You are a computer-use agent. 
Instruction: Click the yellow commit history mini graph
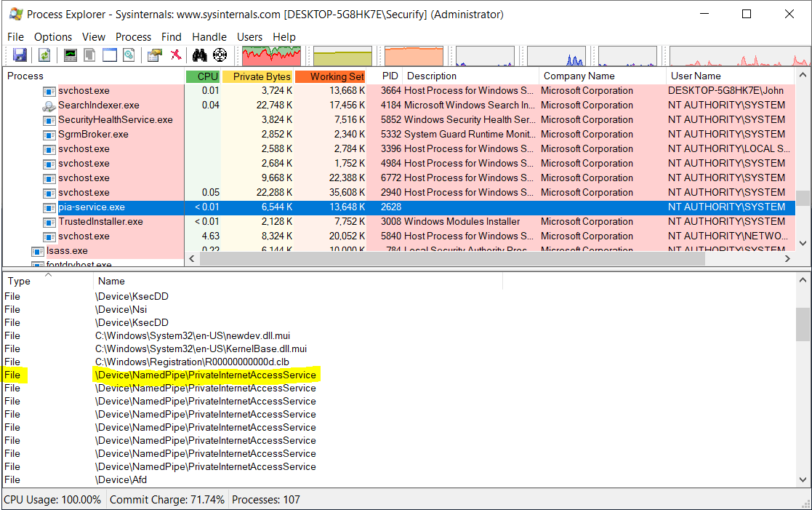[x=343, y=56]
